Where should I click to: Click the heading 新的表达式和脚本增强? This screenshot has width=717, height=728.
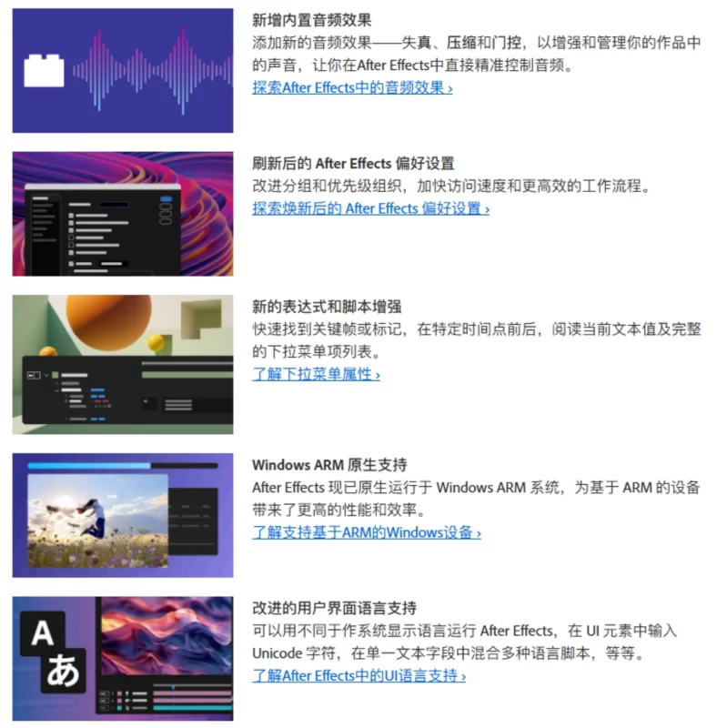tap(327, 307)
